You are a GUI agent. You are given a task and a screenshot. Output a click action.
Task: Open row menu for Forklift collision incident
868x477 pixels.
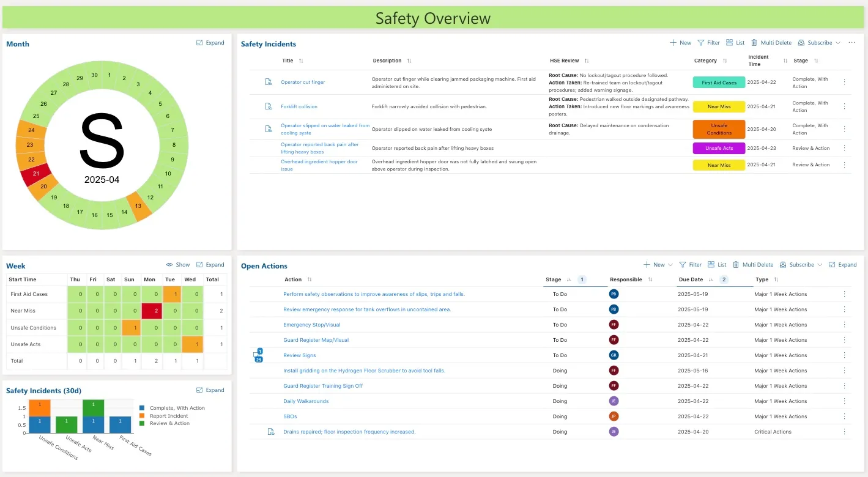click(845, 106)
